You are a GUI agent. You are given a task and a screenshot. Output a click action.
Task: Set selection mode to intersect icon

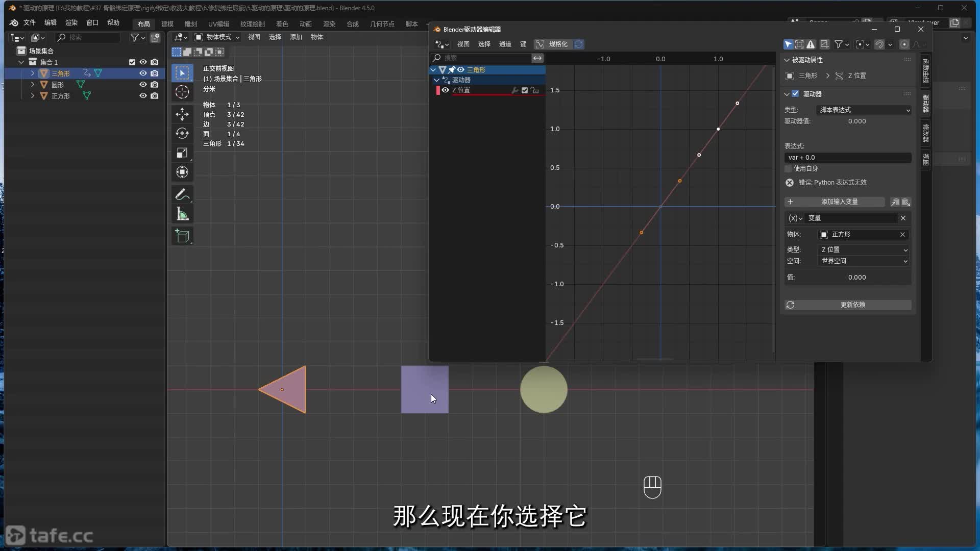tap(219, 52)
